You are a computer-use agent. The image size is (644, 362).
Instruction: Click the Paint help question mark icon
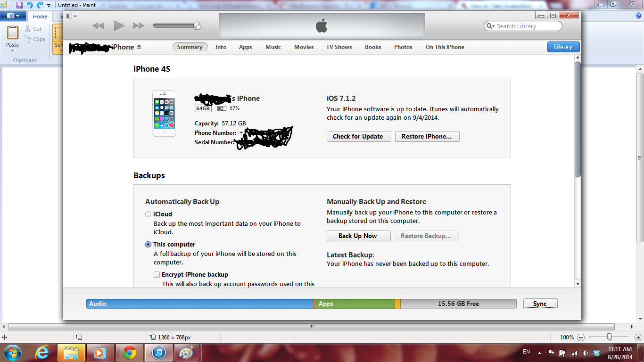pyautogui.click(x=639, y=16)
